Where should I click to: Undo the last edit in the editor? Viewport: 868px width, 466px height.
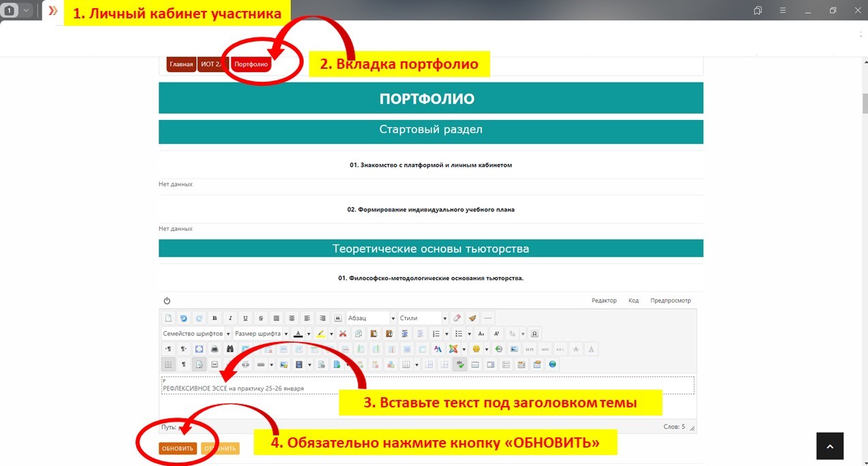point(184,318)
